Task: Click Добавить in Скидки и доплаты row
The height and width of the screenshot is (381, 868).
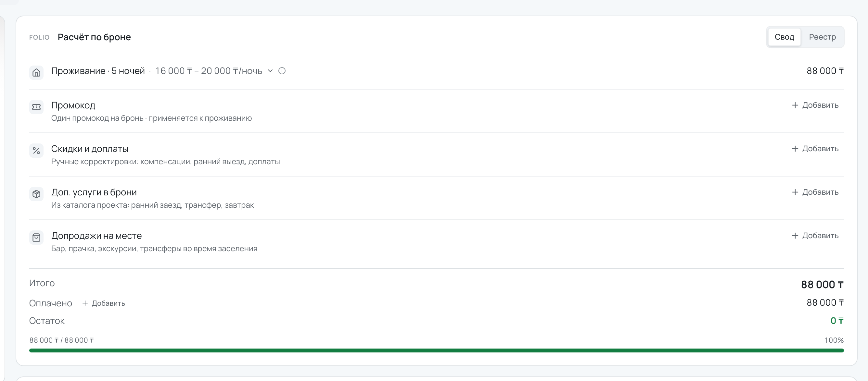Action: click(x=815, y=148)
